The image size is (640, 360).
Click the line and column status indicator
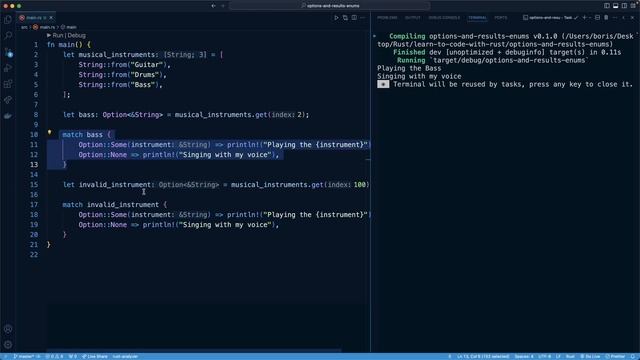(x=483, y=356)
